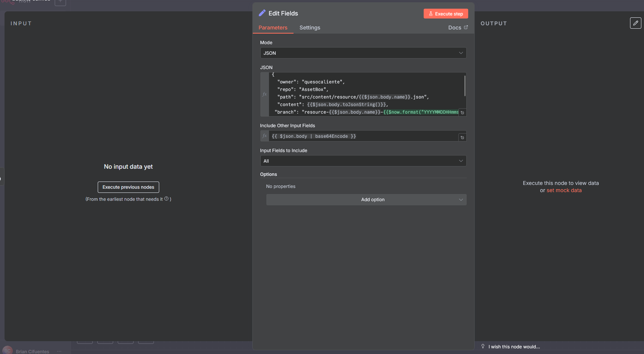Click the No input data yet message
Viewport: 644px width, 354px height.
click(128, 166)
